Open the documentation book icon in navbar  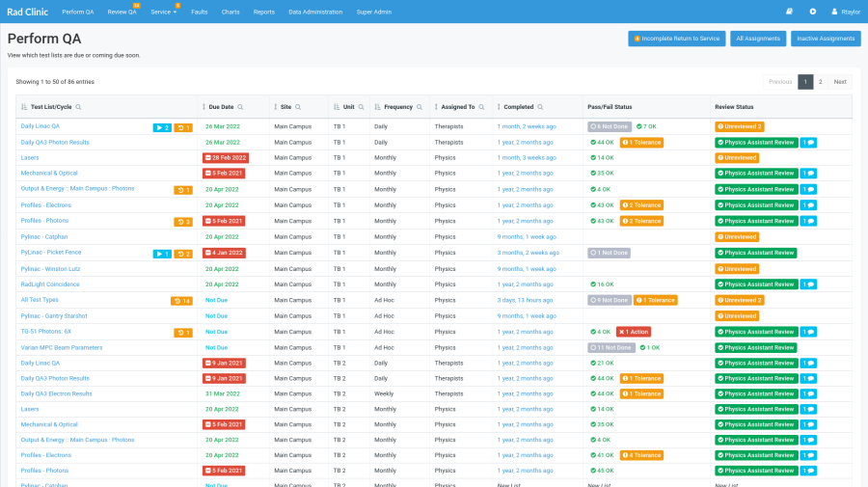(x=789, y=12)
